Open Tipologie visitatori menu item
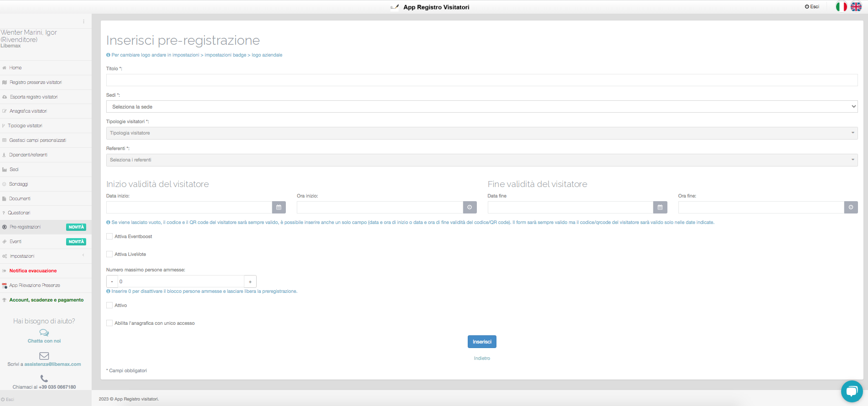This screenshot has width=868, height=406. [x=46, y=126]
